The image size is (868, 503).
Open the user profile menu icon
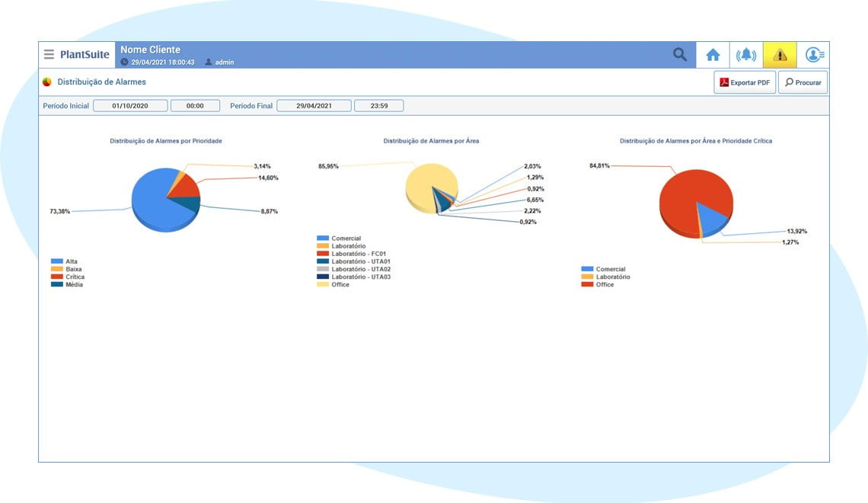click(x=813, y=55)
